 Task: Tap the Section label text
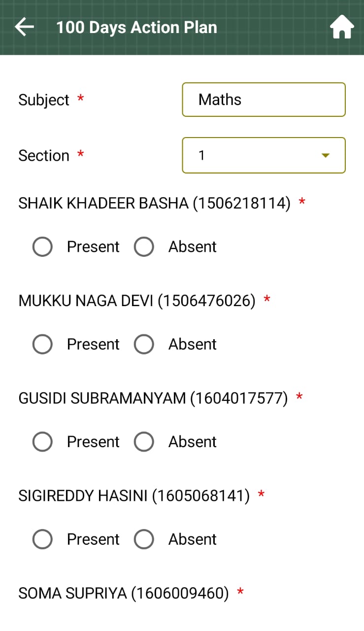click(x=44, y=156)
